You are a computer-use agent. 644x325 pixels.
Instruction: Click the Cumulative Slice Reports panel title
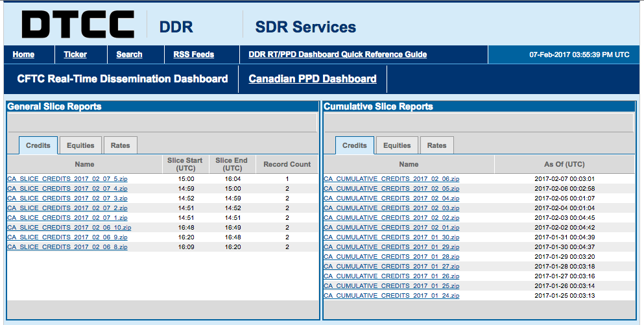pos(378,107)
